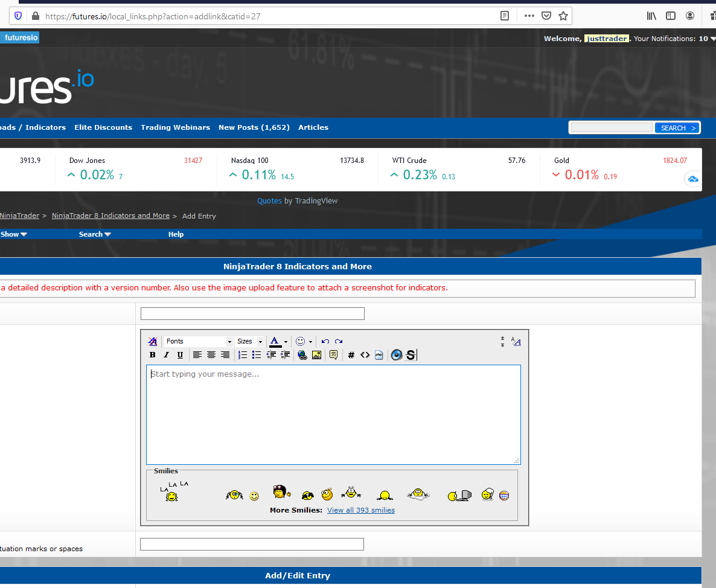Click the TradingView cloud logo icon
The width and height of the screenshot is (716, 588).
pyautogui.click(x=693, y=179)
